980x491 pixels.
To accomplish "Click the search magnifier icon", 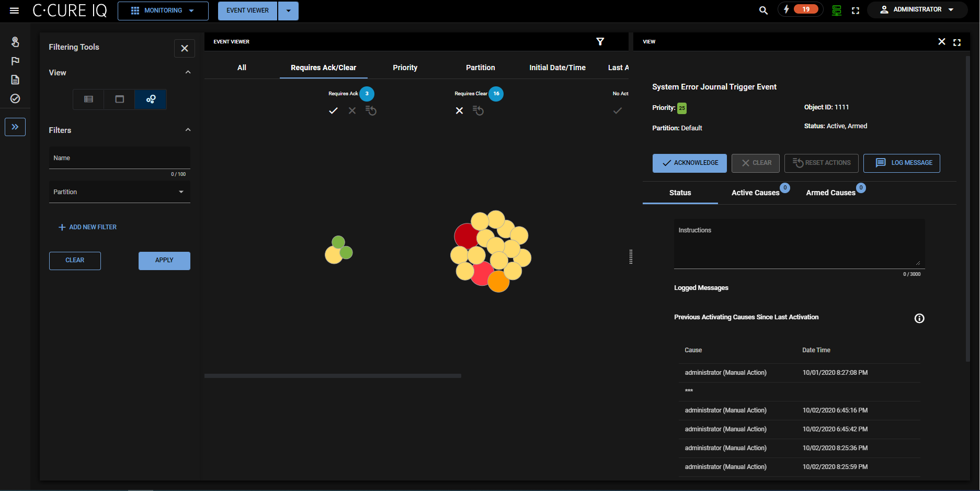I will point(763,10).
